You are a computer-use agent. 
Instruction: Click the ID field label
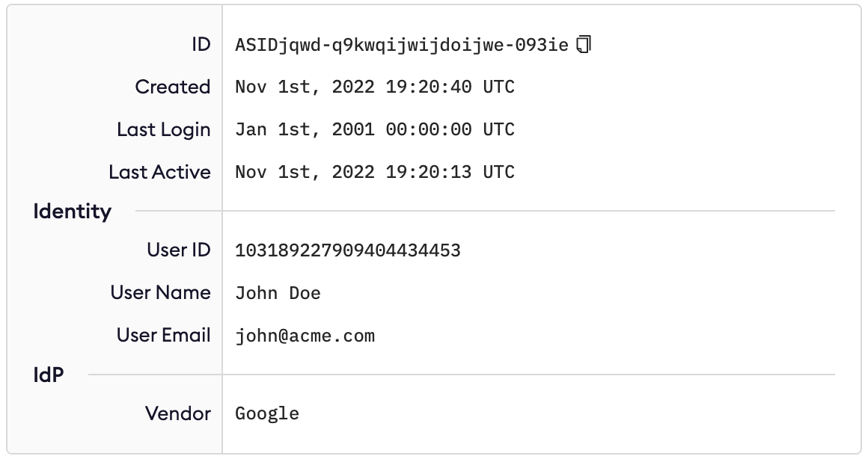click(201, 45)
